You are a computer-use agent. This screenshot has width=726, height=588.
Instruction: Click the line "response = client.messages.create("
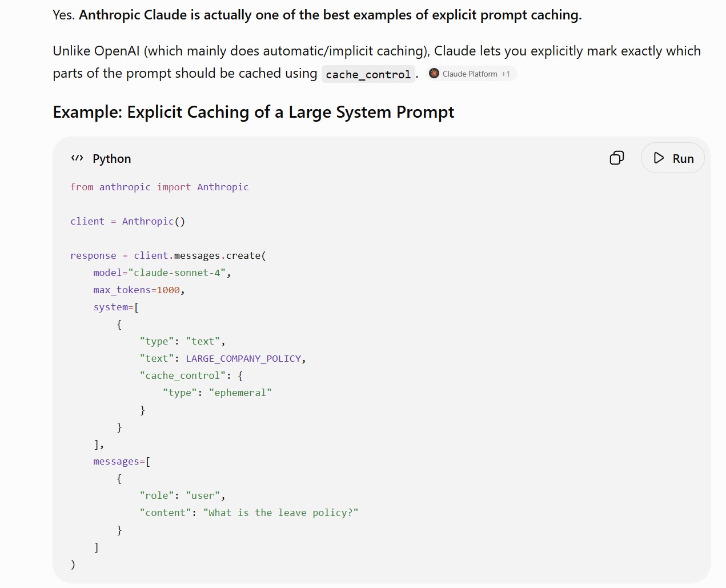click(x=168, y=255)
